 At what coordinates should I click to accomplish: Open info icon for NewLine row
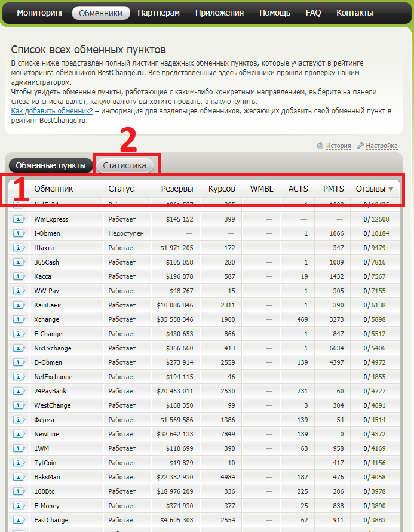point(19,434)
